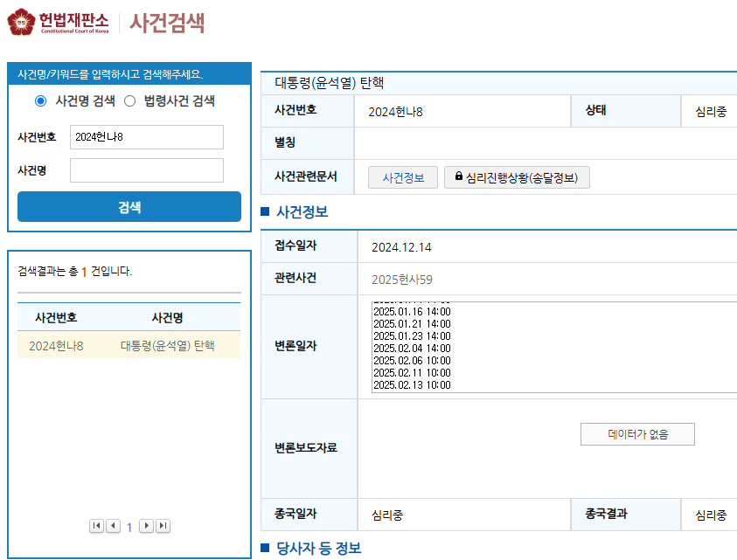Click the 사건검색 page title
This screenshot has width=737, height=560.
[167, 23]
